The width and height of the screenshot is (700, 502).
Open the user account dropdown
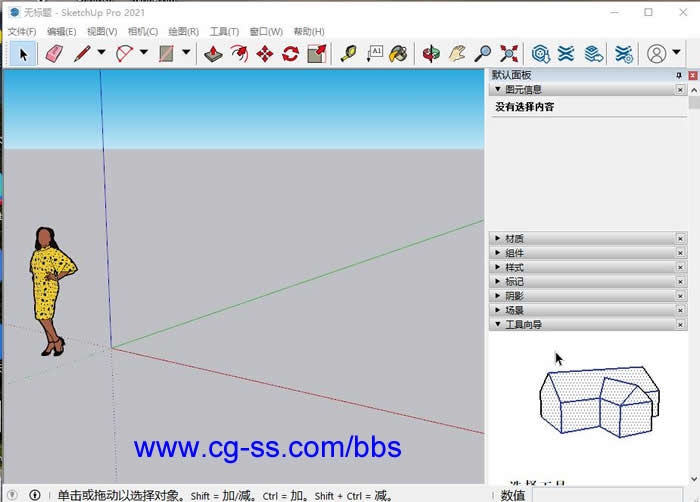point(675,53)
